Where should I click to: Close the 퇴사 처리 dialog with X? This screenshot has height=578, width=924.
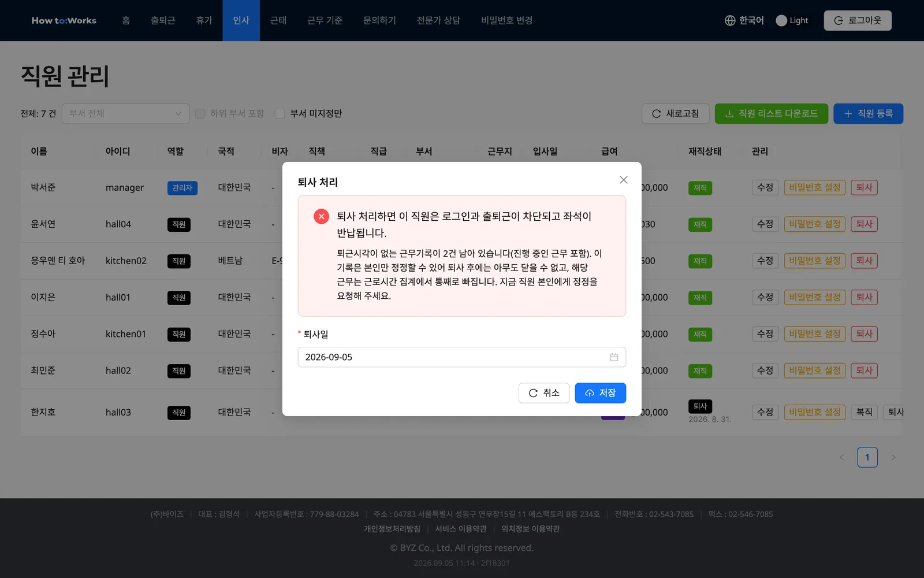[623, 180]
